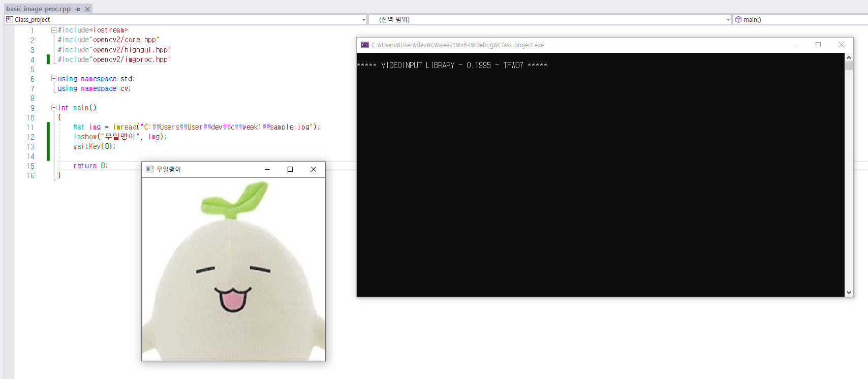
Task: Click the console title path text
Action: (457, 45)
